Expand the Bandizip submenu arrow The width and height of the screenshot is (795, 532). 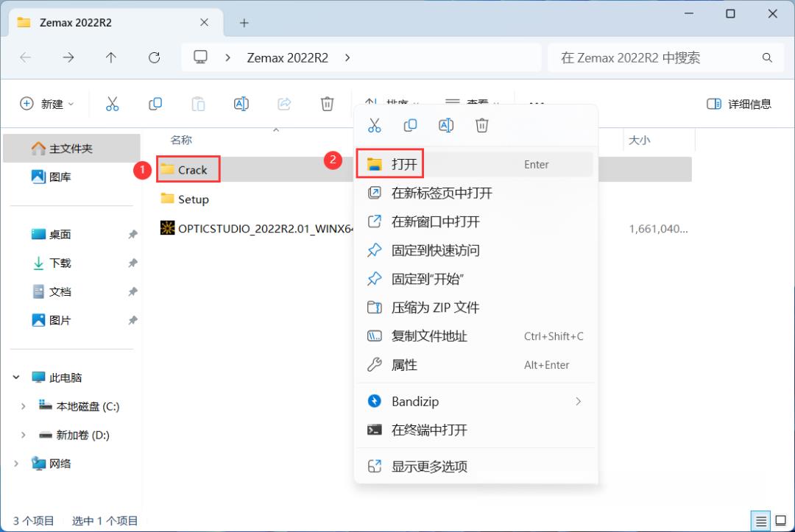tap(578, 401)
